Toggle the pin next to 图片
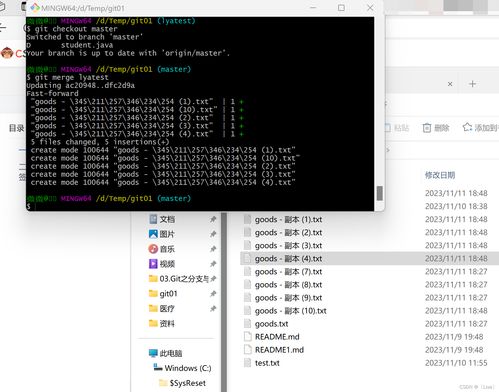Screen dimensions: 499x392 pyautogui.click(x=213, y=234)
